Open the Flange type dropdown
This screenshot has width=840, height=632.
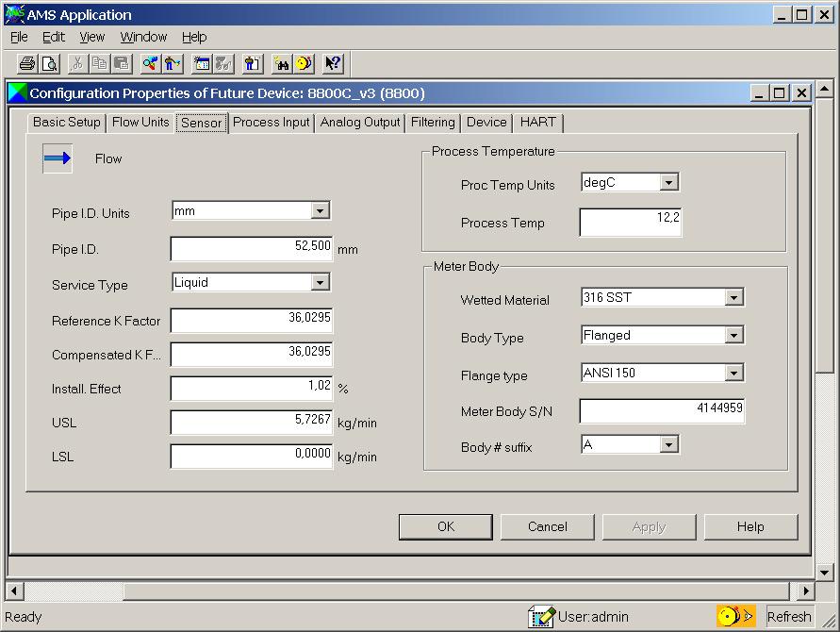[733, 373]
